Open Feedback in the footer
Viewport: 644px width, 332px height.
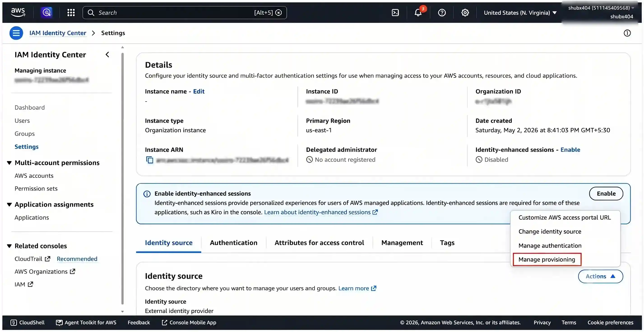139,323
